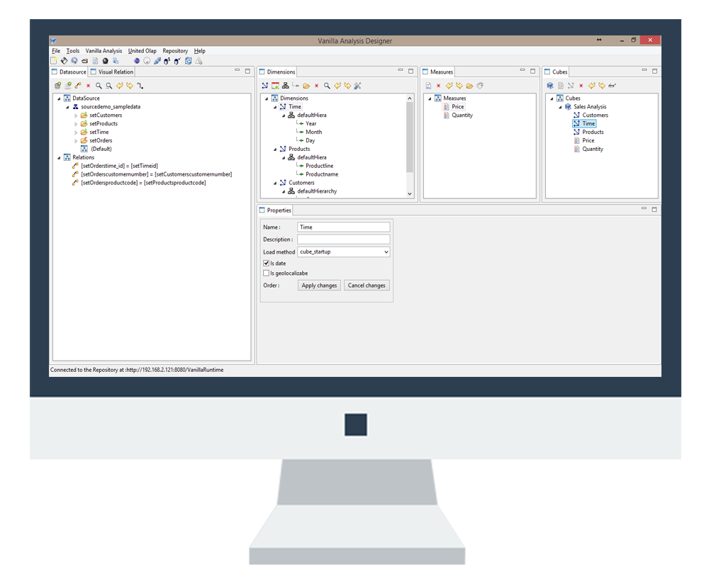The height and width of the screenshot is (588, 709).
Task: Select the Price measure in Measures tree
Action: pyautogui.click(x=457, y=107)
